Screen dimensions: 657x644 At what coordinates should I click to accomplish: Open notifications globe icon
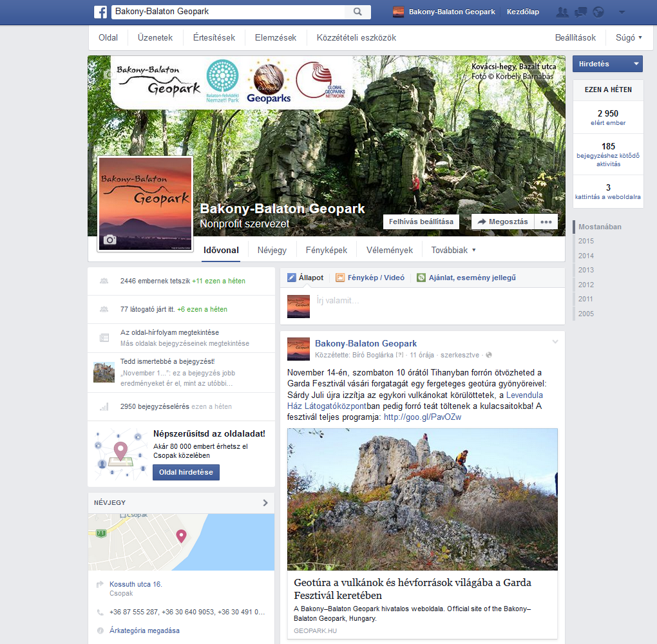[x=598, y=12]
